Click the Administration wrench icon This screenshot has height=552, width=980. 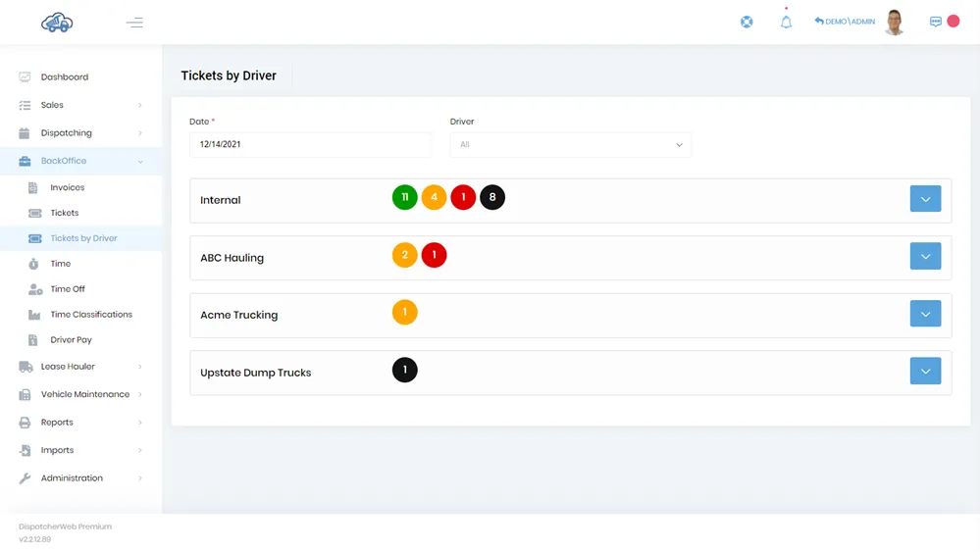(x=25, y=478)
